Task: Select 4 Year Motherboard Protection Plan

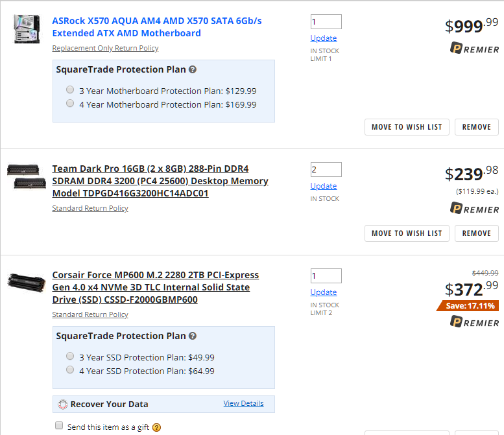Action: click(70, 103)
